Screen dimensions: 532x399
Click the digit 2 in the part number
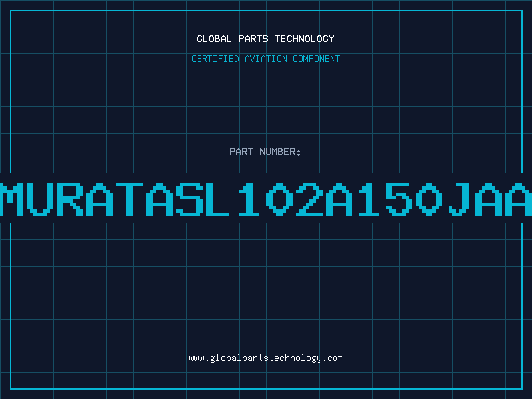[x=309, y=199]
